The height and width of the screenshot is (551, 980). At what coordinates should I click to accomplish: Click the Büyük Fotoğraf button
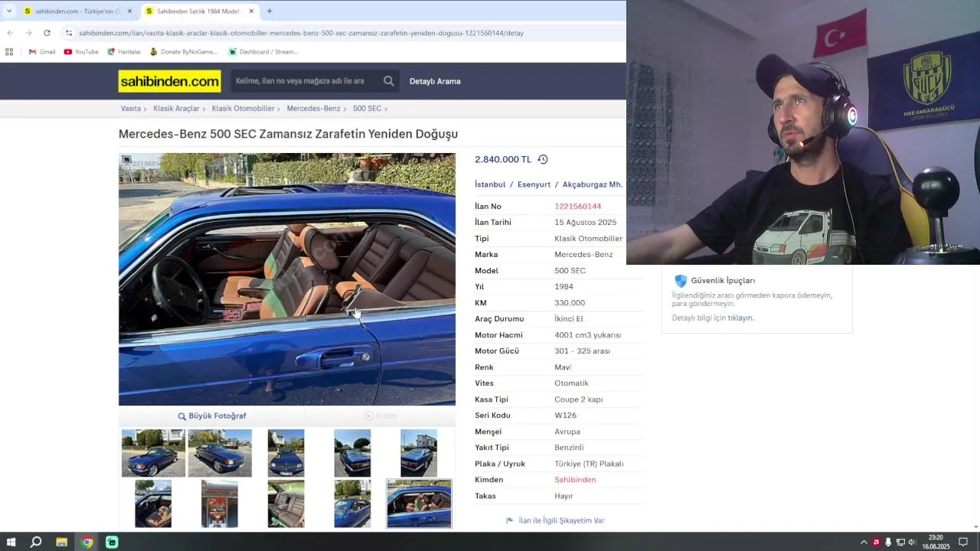pos(212,416)
